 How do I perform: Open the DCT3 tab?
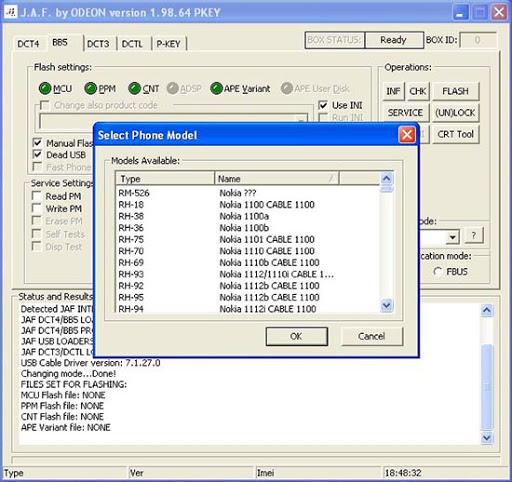coord(98,44)
